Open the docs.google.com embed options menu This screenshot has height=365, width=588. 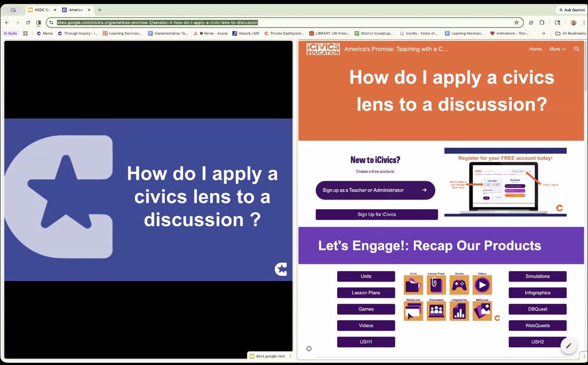(x=290, y=356)
